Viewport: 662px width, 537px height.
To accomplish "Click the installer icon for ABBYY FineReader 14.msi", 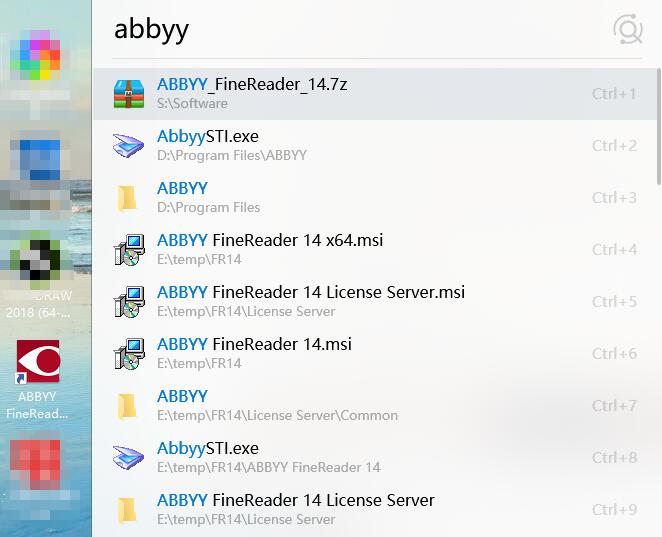I will pos(128,354).
